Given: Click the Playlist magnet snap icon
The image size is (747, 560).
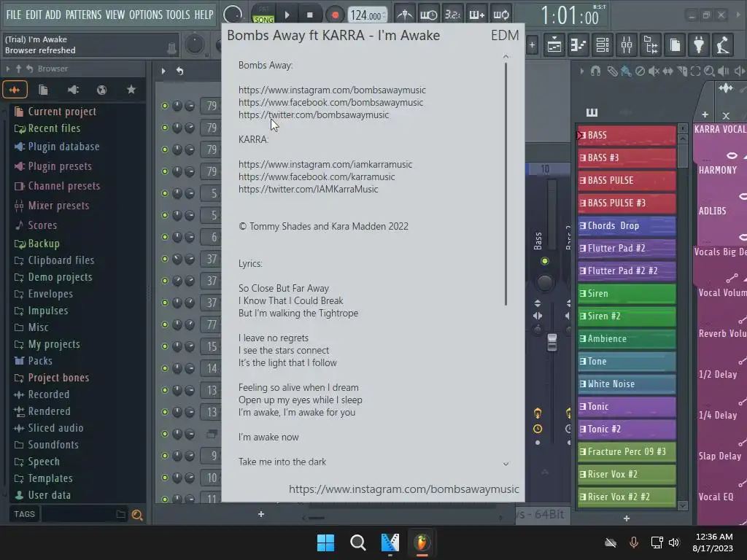Looking at the screenshot, I should tap(595, 71).
